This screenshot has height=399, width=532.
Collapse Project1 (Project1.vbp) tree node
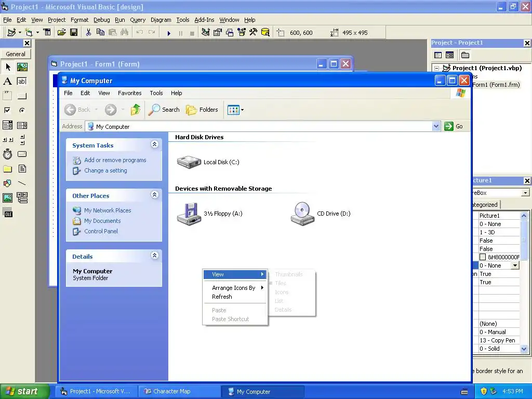point(436,68)
